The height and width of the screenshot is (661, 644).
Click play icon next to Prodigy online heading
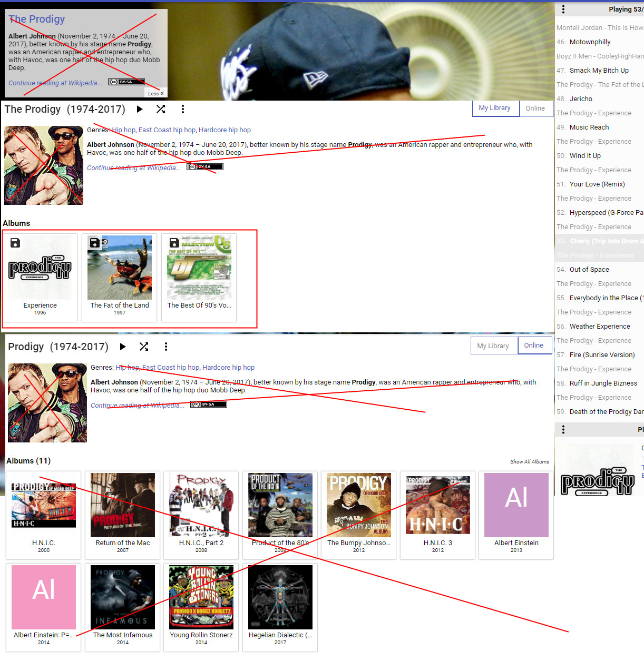click(x=123, y=347)
